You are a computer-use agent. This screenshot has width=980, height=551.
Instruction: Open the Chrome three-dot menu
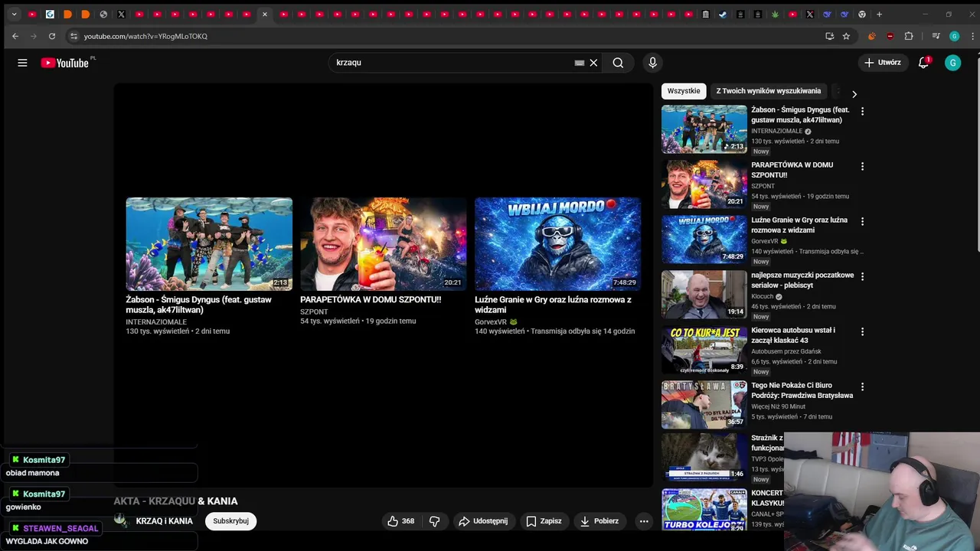pos(972,36)
